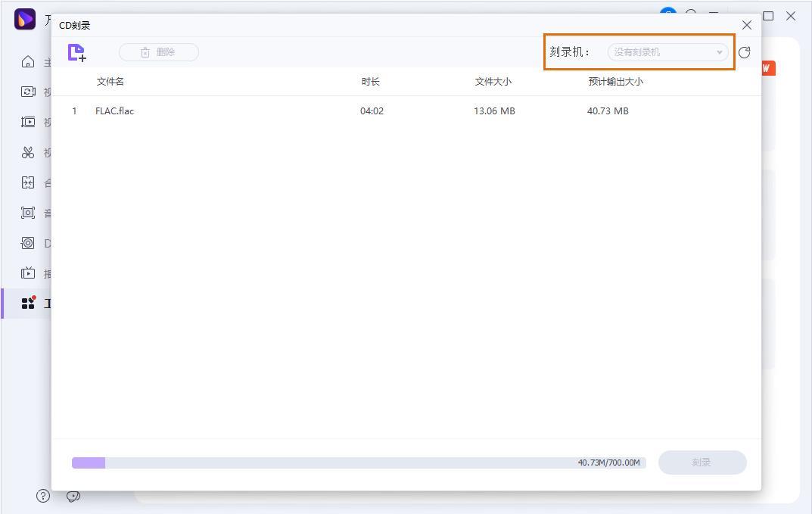This screenshot has width=812, height=514.
Task: Click the 文件名 column header
Action: (x=110, y=82)
